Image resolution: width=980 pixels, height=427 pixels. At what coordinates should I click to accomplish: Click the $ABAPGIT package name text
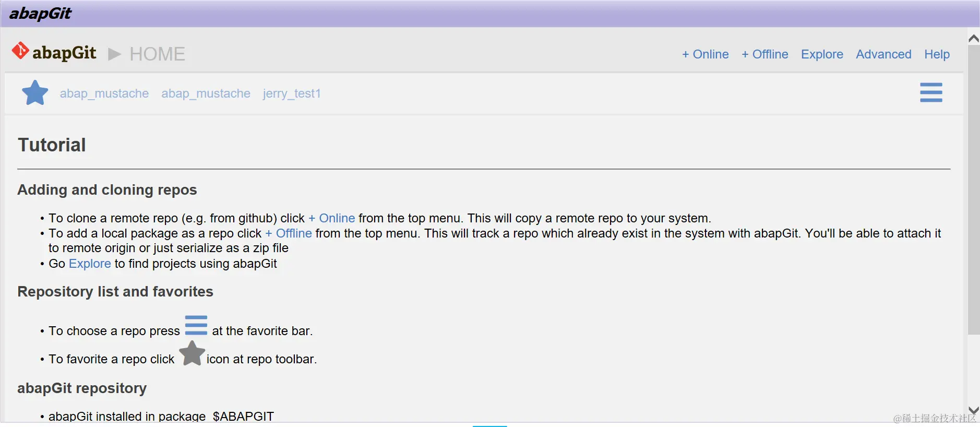click(243, 417)
